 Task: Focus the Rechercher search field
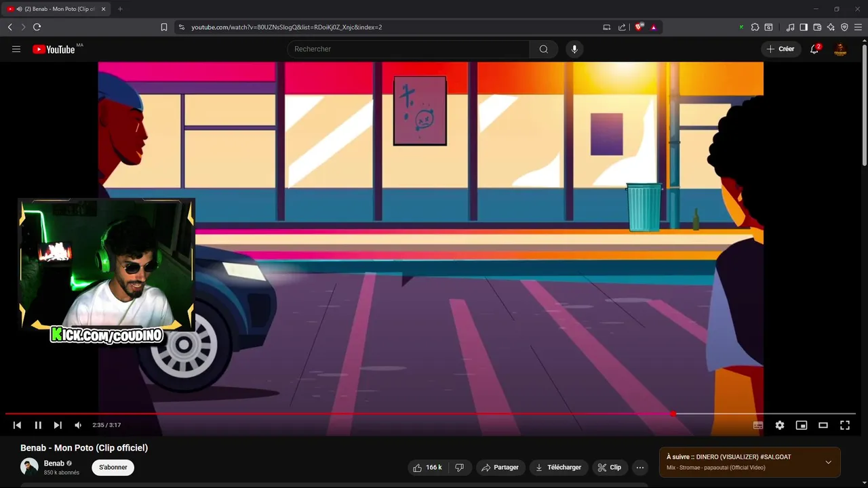[408, 49]
